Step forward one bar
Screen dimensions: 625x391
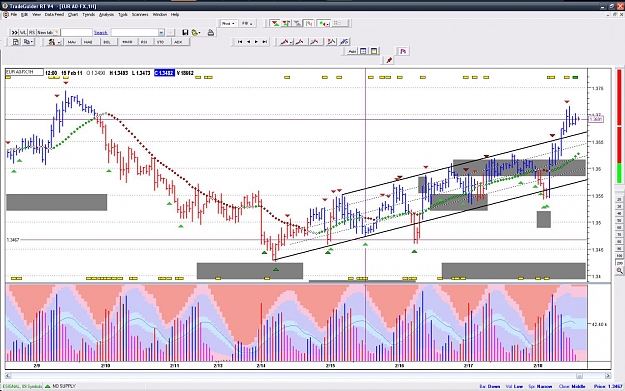(x=256, y=42)
